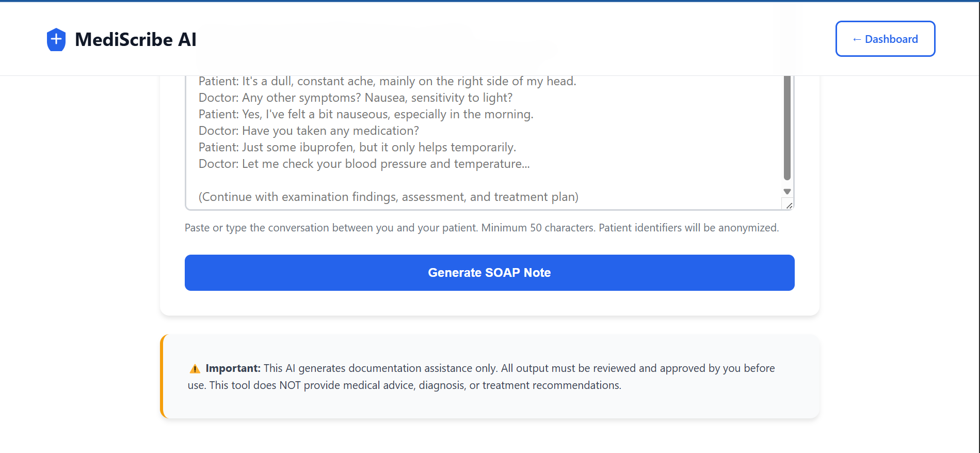Click the '(Continue with examination findings' line
The height and width of the screenshot is (453, 980).
coord(388,197)
